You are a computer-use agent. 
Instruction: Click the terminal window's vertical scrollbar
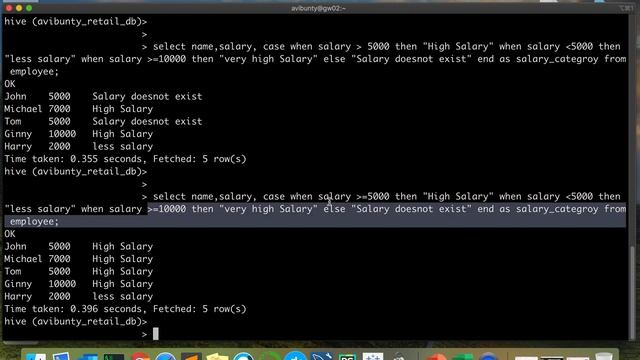coord(633,292)
